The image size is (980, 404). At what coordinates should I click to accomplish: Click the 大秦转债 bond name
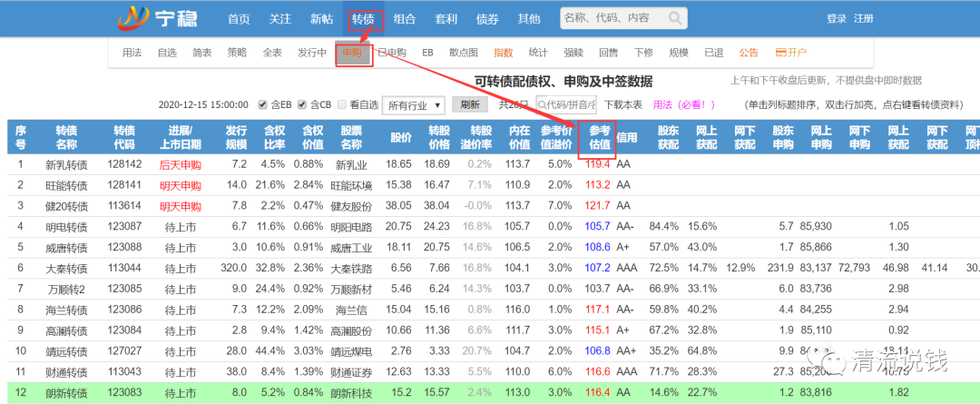pos(66,269)
